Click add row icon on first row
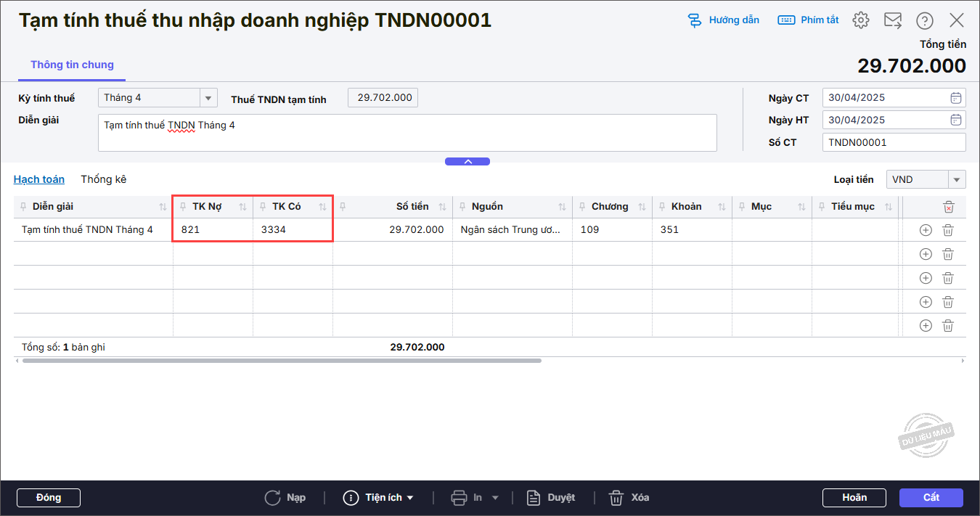The image size is (980, 516). click(x=926, y=230)
